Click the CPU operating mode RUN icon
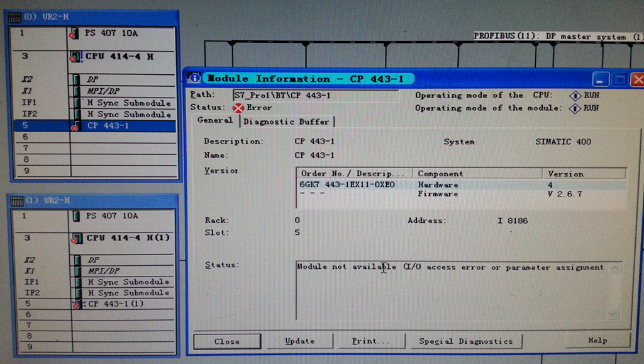Viewport: 644px width, 364px height. (575, 96)
